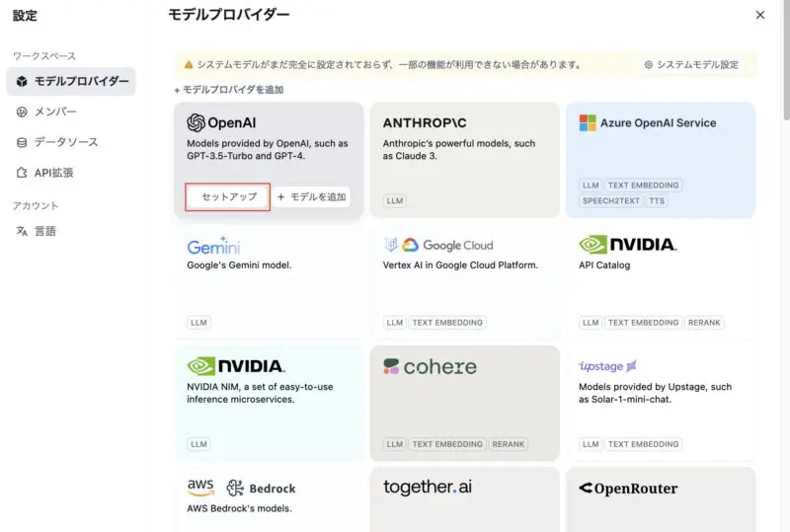Close the settings dialog with X
Screen dimensions: 790x532
759,15
